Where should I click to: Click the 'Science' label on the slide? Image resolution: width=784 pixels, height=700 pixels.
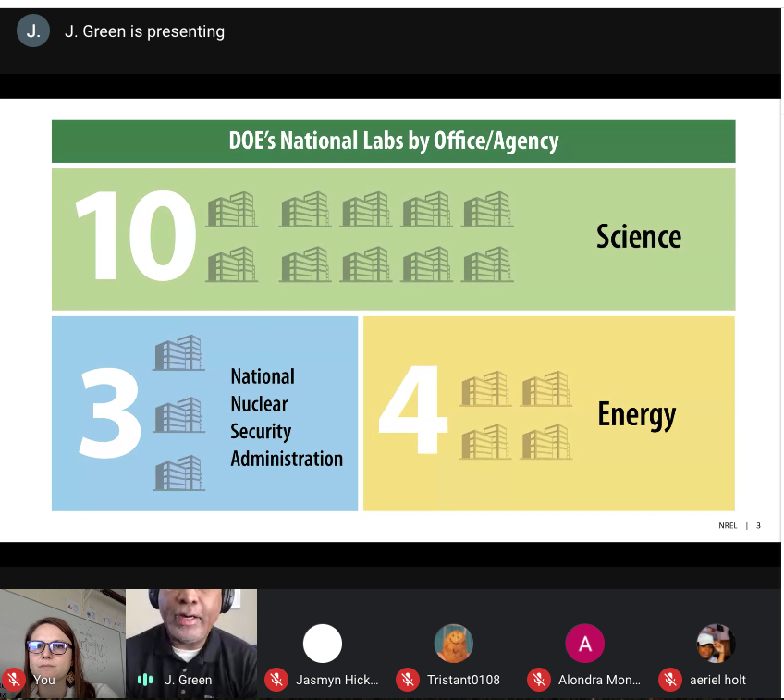coord(639,236)
